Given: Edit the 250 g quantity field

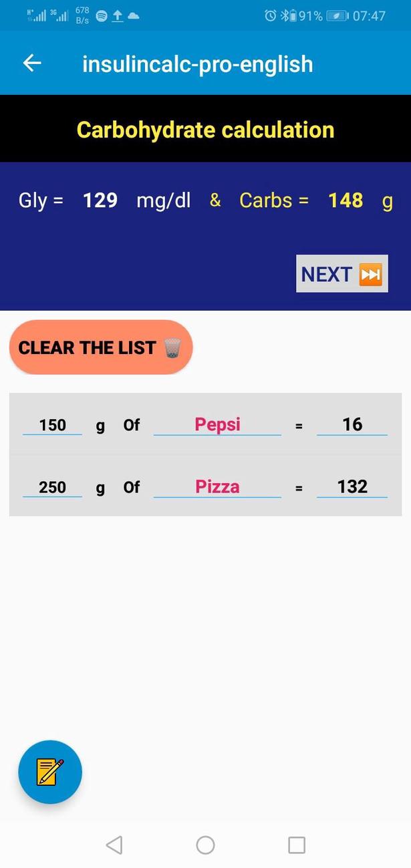Looking at the screenshot, I should pyautogui.click(x=52, y=487).
